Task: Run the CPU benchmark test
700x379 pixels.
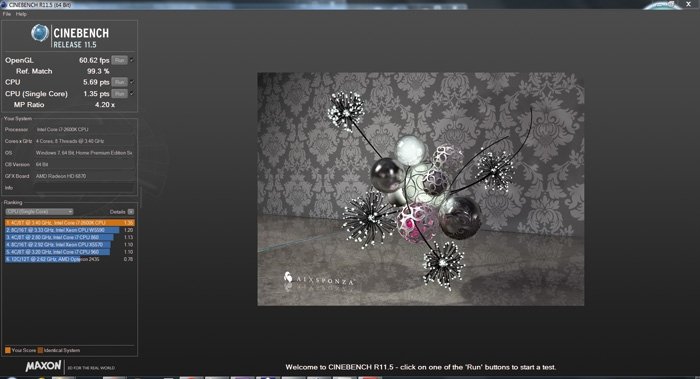Action: click(119, 82)
